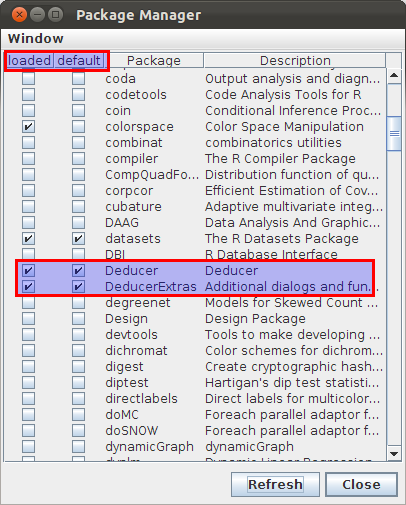The image size is (406, 505).
Task: Minimize the Package Manager window
Action: [38, 15]
